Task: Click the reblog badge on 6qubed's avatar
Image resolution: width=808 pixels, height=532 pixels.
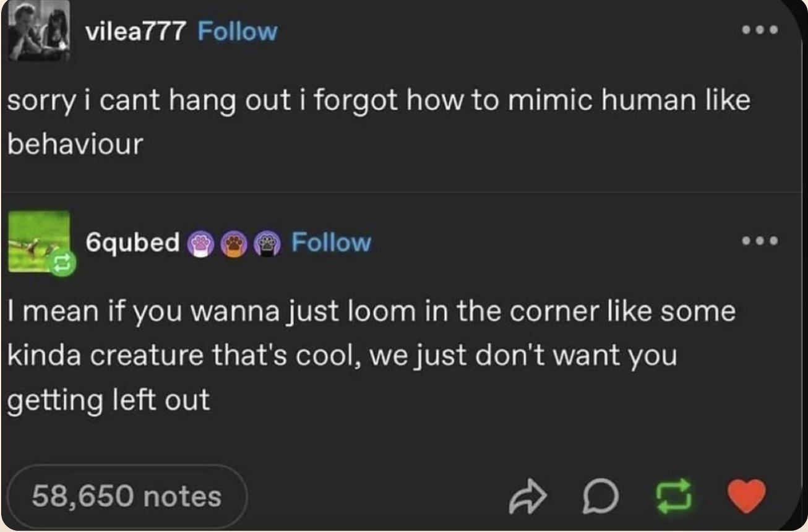Action: point(64,264)
